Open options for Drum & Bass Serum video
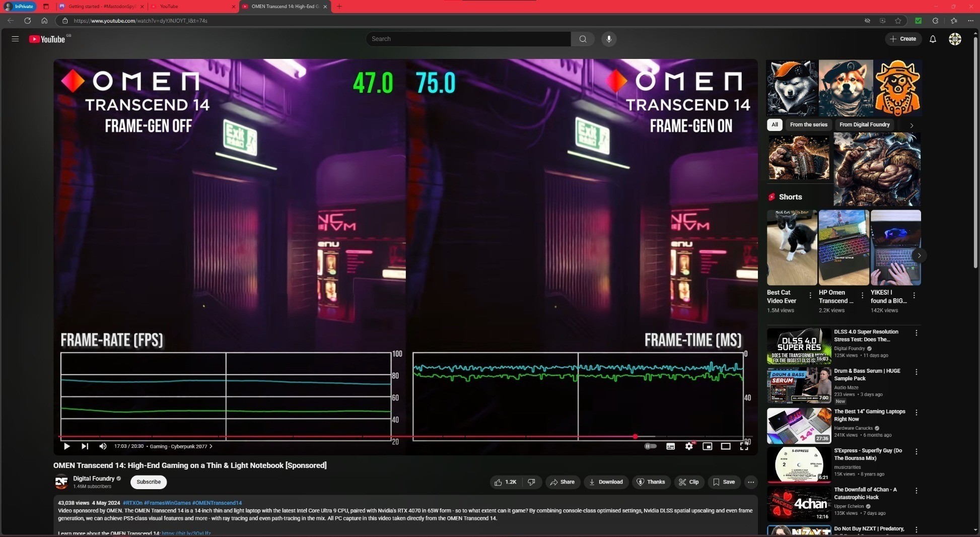 917,372
